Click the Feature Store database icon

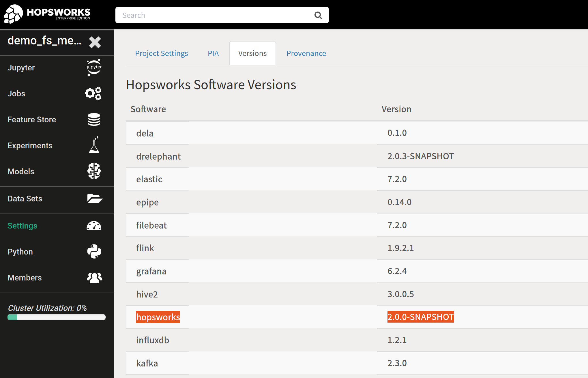coord(94,119)
